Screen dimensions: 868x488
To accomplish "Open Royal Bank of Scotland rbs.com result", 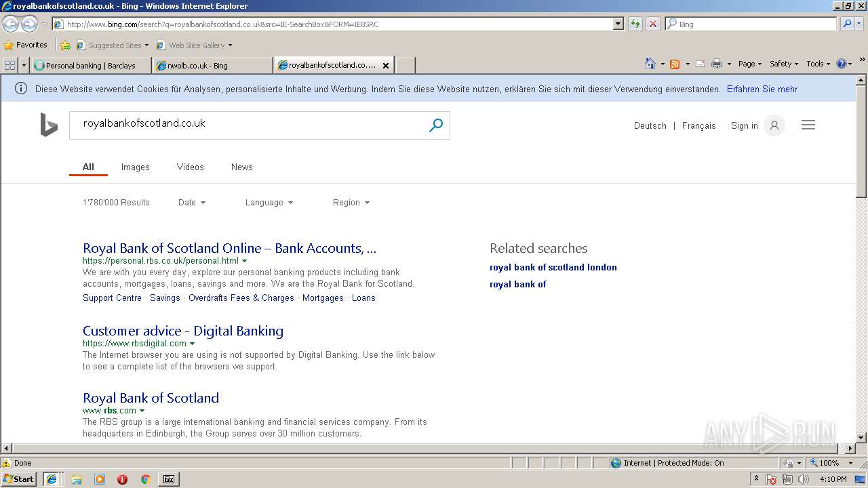I will (x=151, y=398).
